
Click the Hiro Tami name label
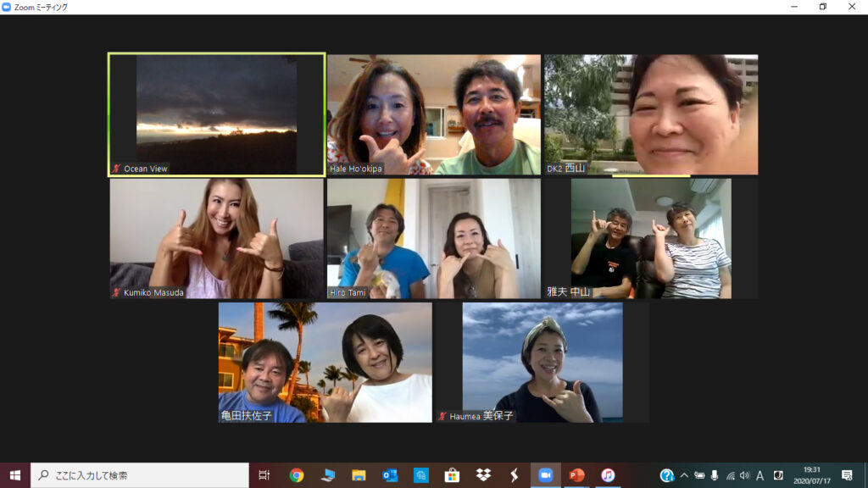point(348,292)
